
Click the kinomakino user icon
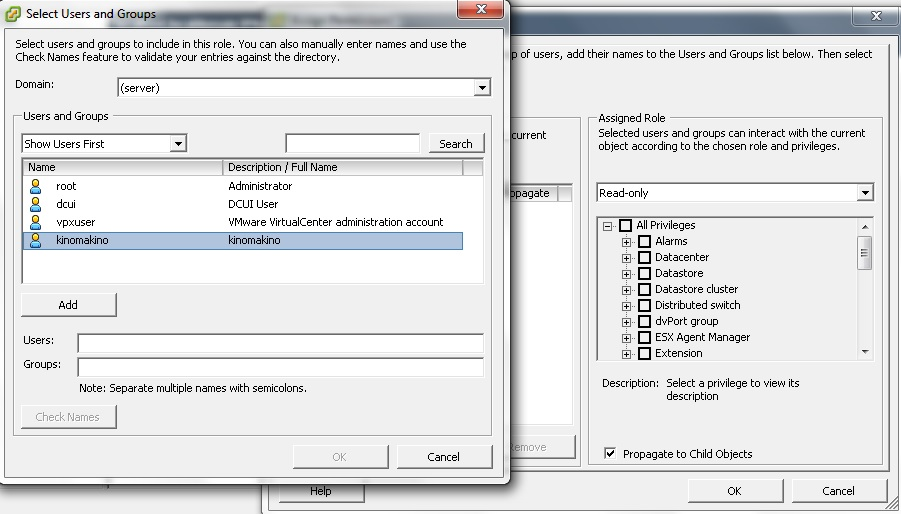pos(36,240)
